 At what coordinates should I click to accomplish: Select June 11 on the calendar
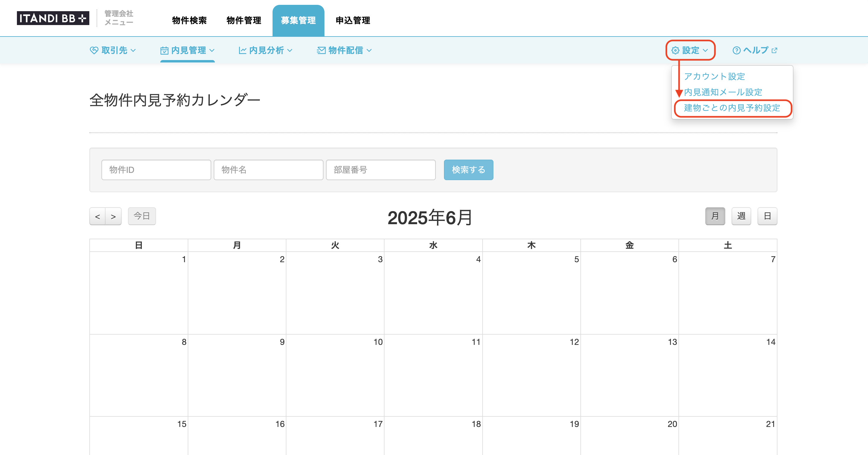(x=433, y=375)
